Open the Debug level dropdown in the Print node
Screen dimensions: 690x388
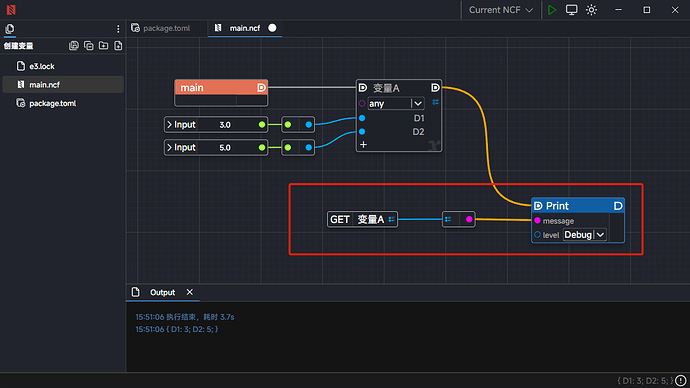click(x=585, y=234)
